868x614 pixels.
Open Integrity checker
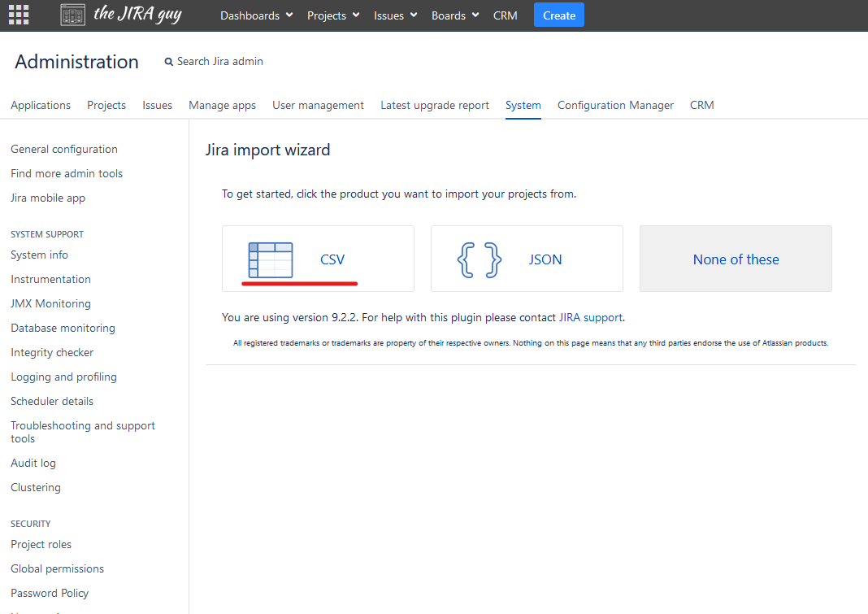[x=52, y=352]
